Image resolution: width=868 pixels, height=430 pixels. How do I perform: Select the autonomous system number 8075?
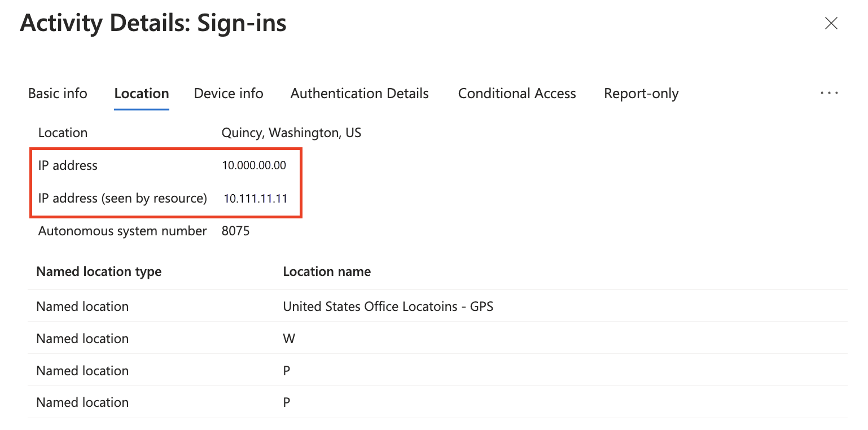point(235,230)
